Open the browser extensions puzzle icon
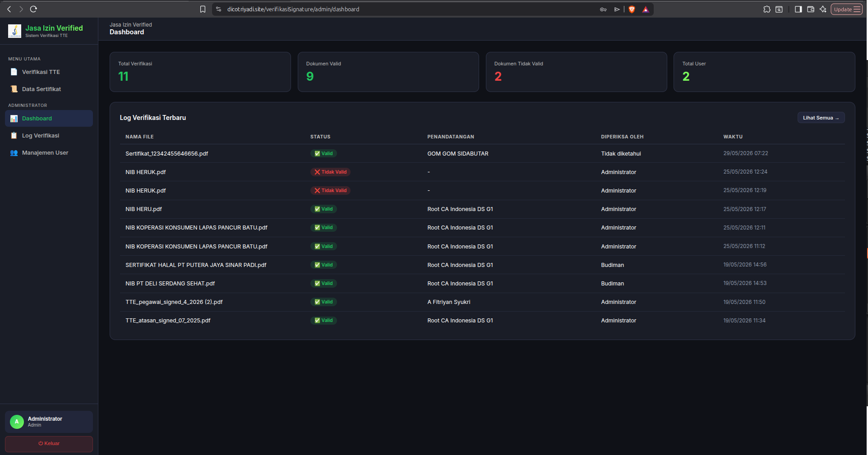The width and height of the screenshot is (868, 455). pyautogui.click(x=767, y=9)
